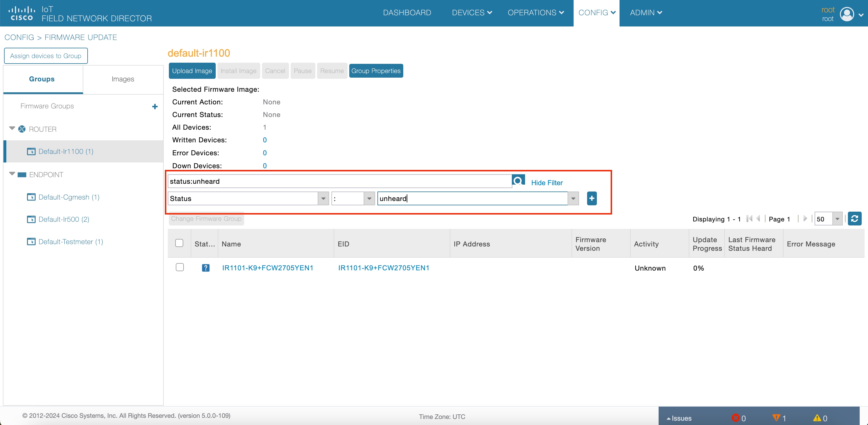This screenshot has height=425, width=868.
Task: Open the root user avatar menu
Action: click(x=847, y=14)
